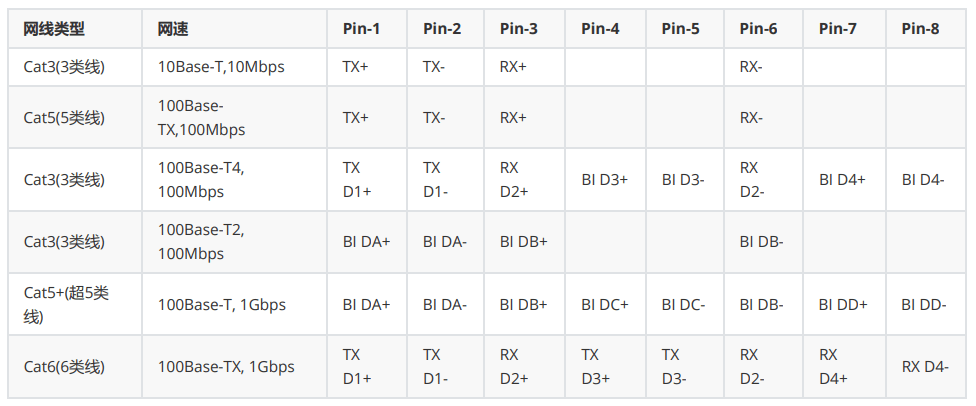The height and width of the screenshot is (406, 976).
Task: Click the 100Base-TX, 1Gbps cell
Action: [x=235, y=367]
